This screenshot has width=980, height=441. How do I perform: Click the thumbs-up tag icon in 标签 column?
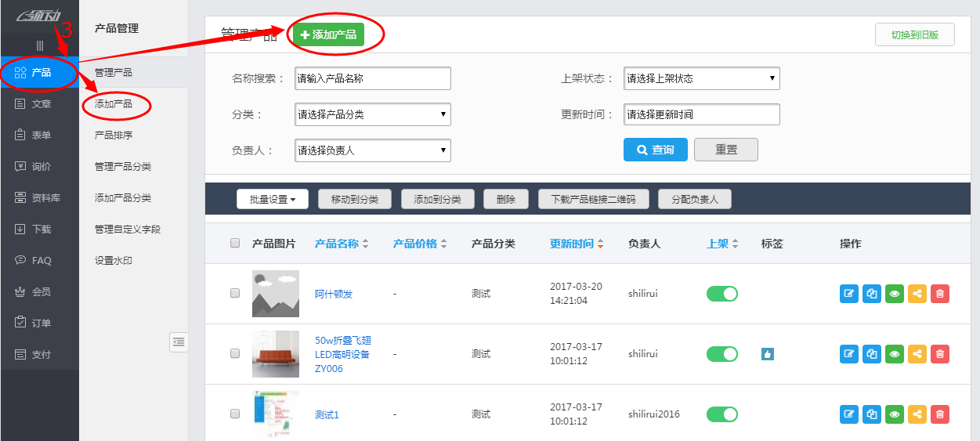[x=768, y=354]
